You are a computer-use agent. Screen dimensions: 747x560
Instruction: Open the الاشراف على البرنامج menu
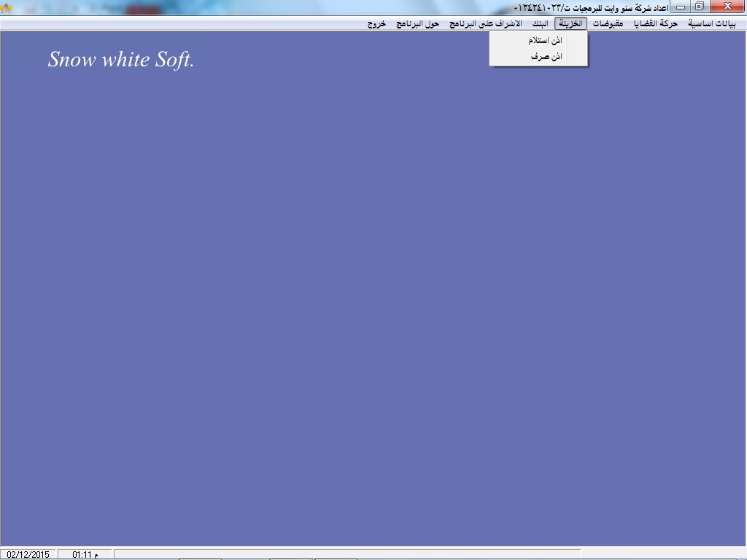click(x=486, y=23)
